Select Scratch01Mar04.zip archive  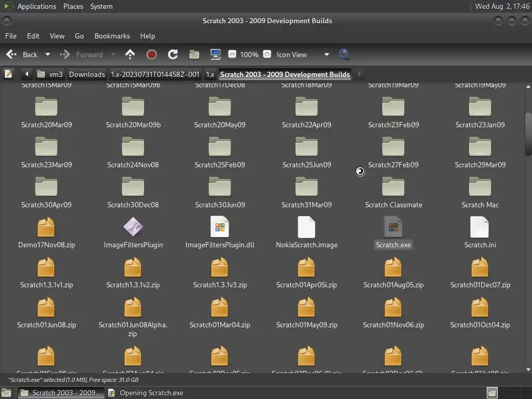click(220, 313)
